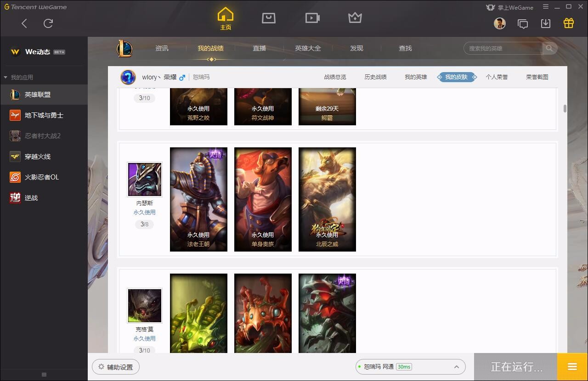Switch to 个人荣誉 sub-tab
Screen dimensions: 588x381
click(497, 77)
